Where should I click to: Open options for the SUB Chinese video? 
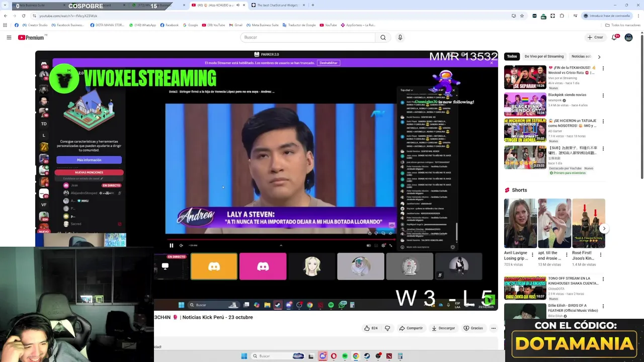pos(603,149)
